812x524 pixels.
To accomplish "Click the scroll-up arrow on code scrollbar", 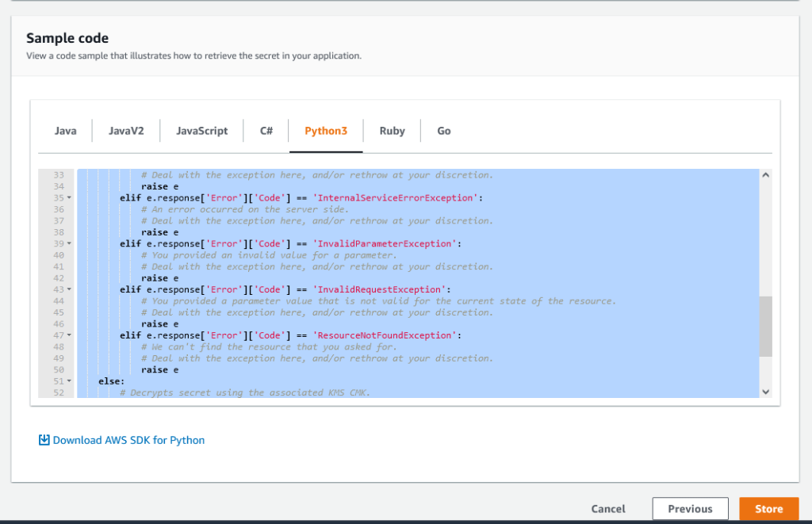I will click(764, 174).
